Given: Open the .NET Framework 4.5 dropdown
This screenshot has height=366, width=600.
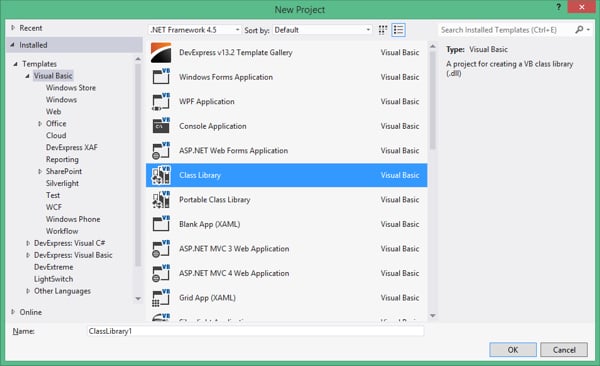Looking at the screenshot, I should click(x=194, y=30).
